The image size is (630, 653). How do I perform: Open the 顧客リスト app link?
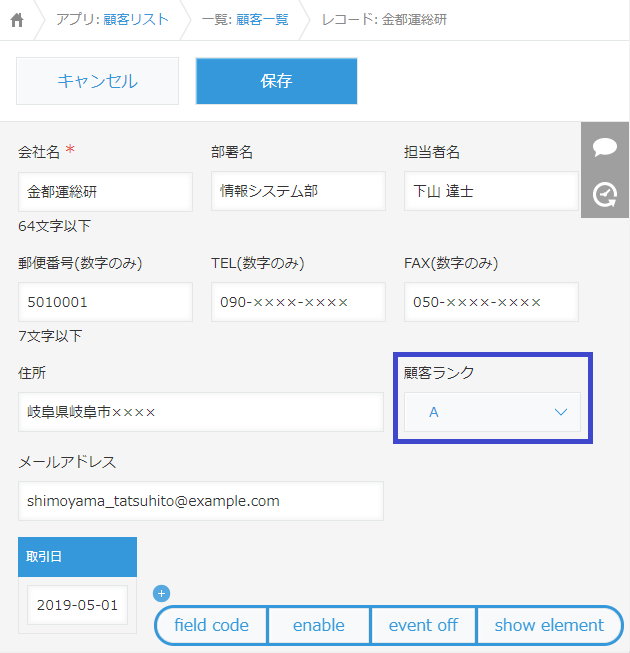click(136, 20)
